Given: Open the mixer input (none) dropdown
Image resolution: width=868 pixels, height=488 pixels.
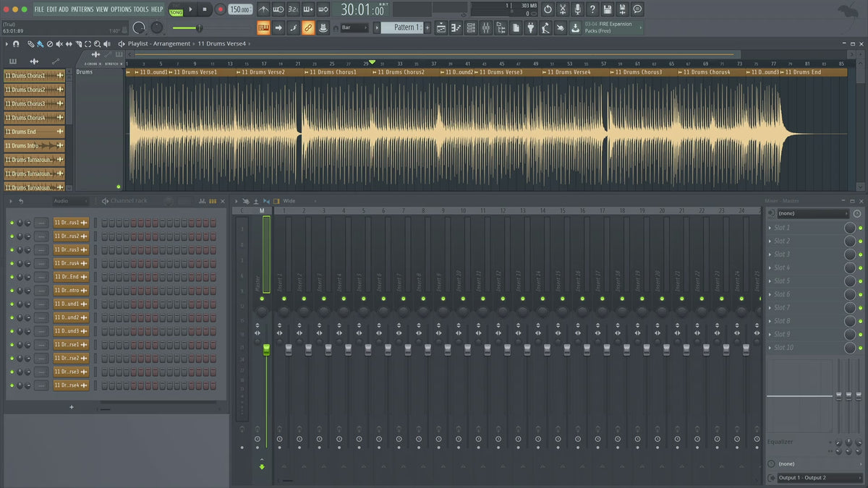Looking at the screenshot, I should click(x=813, y=214).
